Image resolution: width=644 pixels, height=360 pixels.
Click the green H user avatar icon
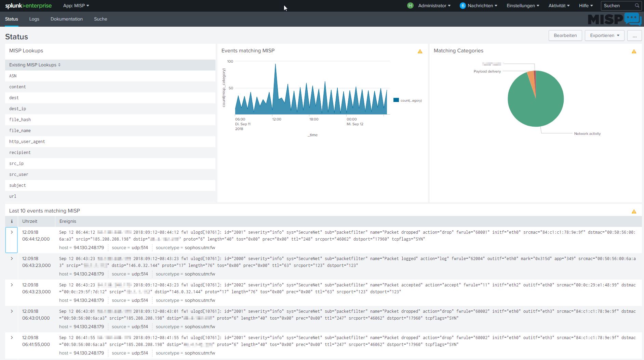tap(410, 5)
